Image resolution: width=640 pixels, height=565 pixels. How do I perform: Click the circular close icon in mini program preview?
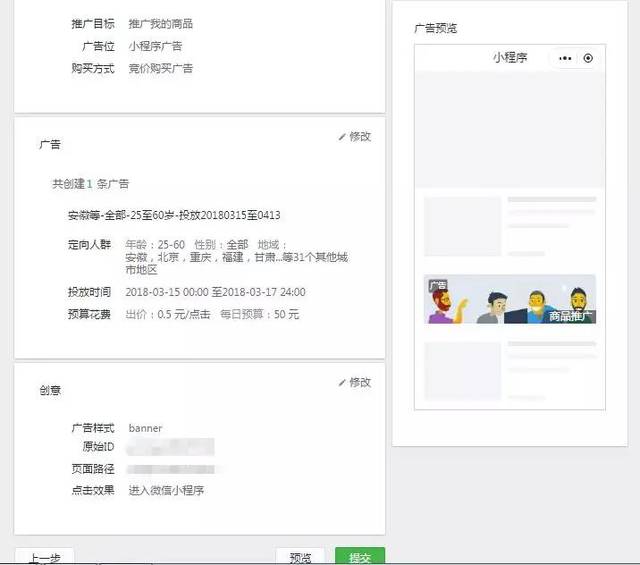click(x=588, y=58)
